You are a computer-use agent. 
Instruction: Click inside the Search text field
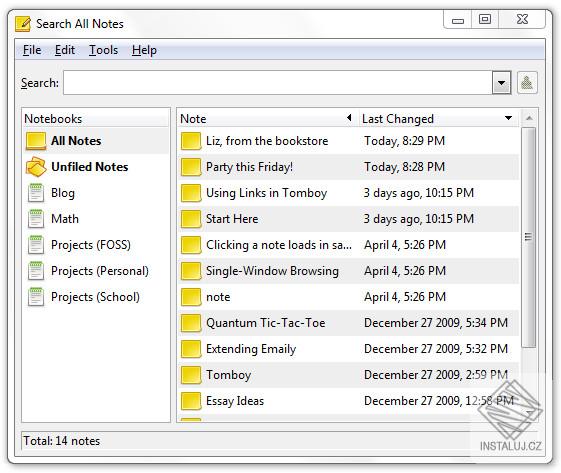[278, 83]
